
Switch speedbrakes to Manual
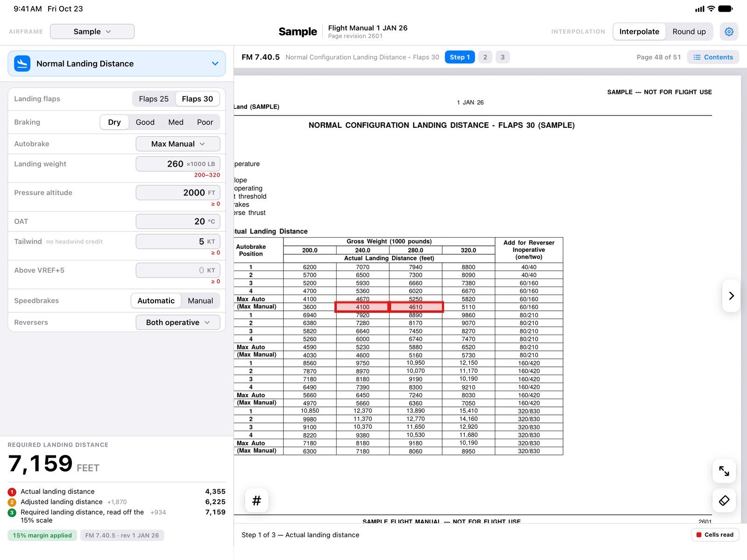(200, 301)
